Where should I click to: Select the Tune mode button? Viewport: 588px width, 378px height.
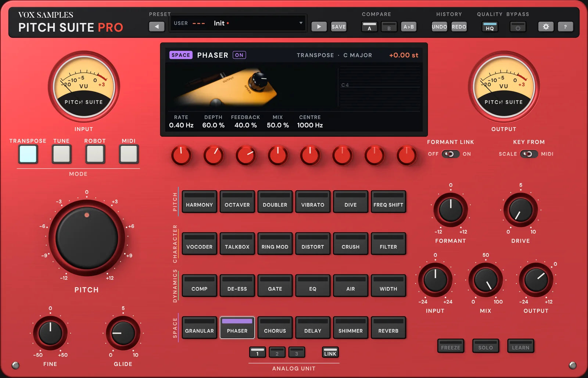62,154
